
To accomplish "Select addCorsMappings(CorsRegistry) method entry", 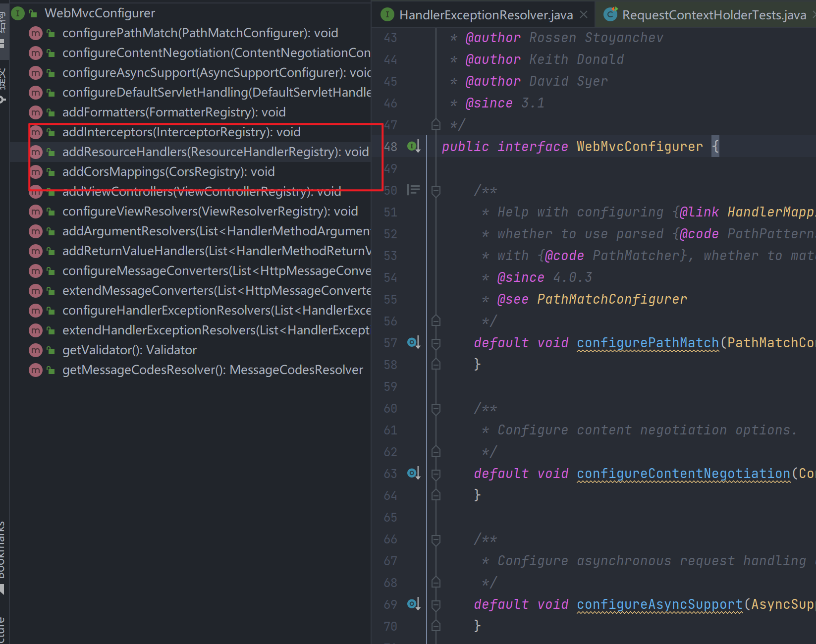I will tap(168, 172).
